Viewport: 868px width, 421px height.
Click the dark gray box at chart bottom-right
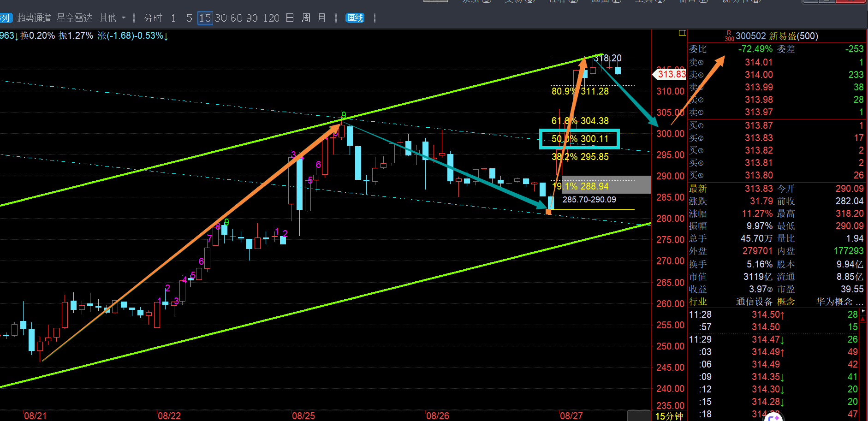[x=639, y=415]
